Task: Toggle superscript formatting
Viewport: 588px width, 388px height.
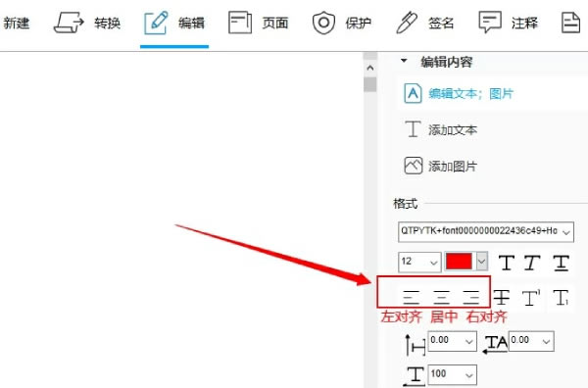Action: tap(531, 297)
